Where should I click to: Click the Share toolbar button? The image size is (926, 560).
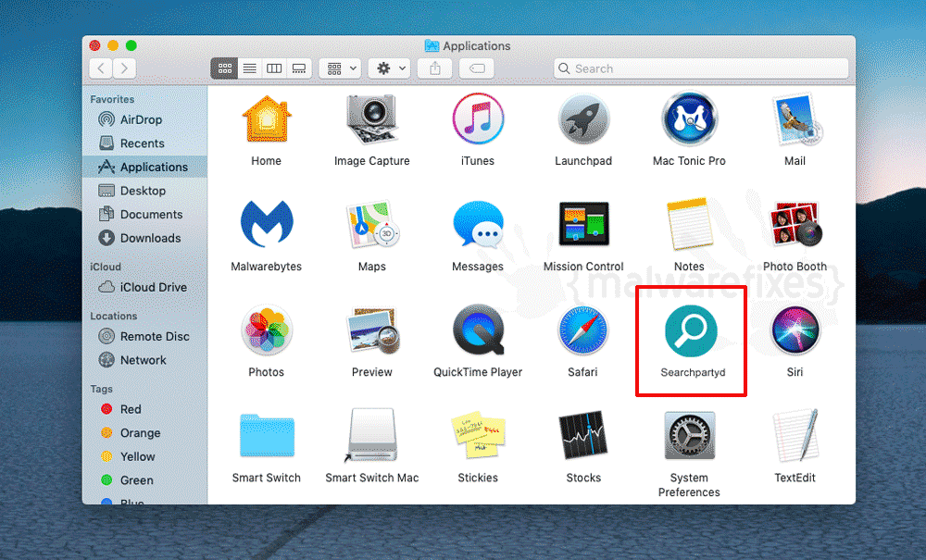tap(435, 68)
